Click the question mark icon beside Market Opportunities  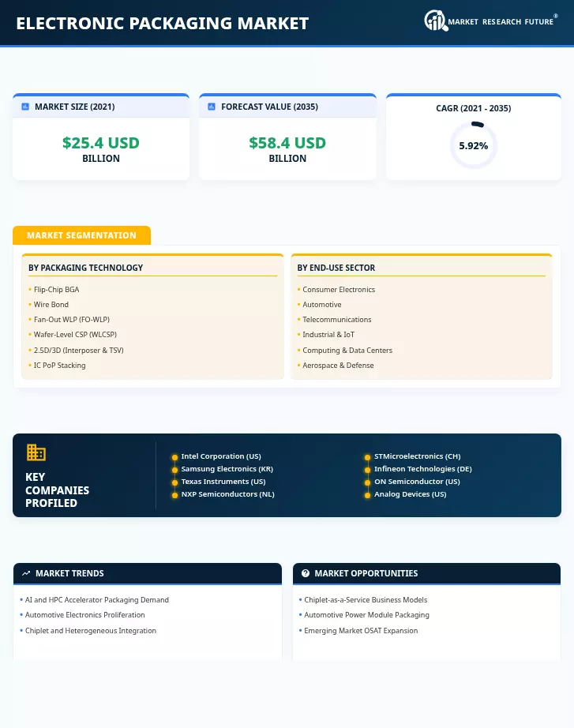305,573
